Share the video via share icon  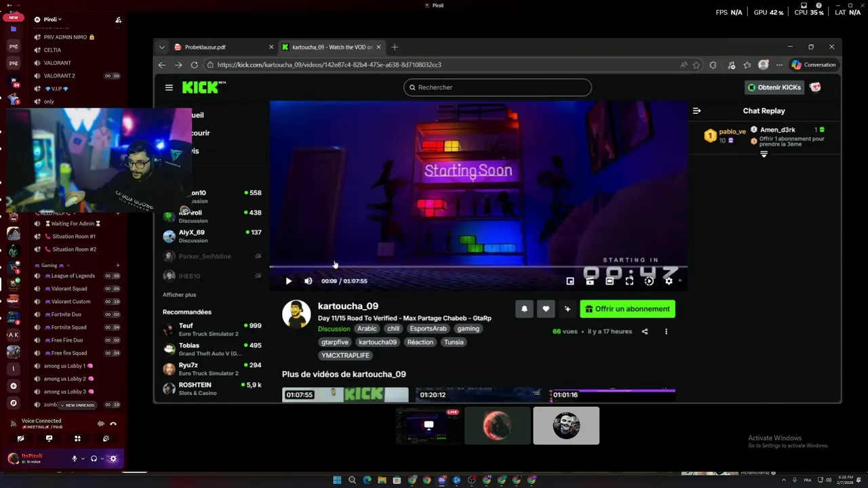pos(645,331)
